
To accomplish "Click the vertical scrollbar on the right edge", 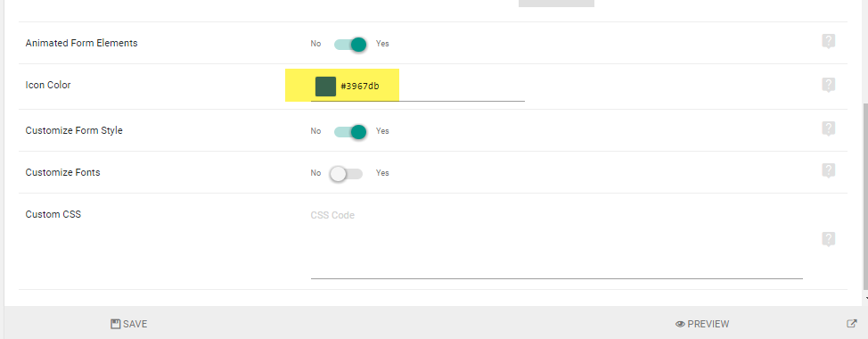I will click(x=865, y=200).
